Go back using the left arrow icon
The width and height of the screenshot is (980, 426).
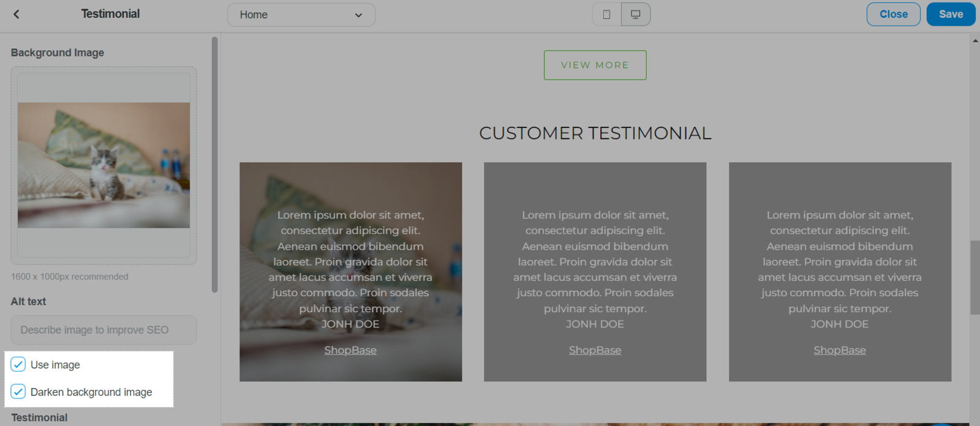click(17, 14)
